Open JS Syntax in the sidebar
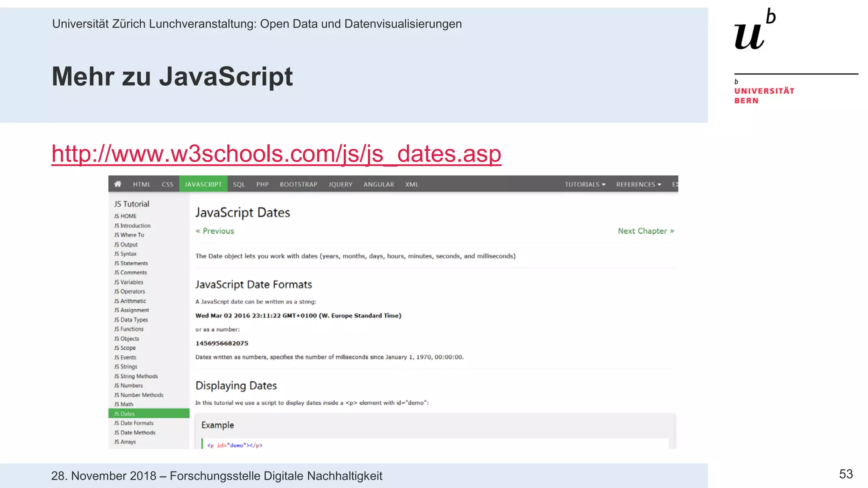The height and width of the screenshot is (488, 868). point(125,254)
